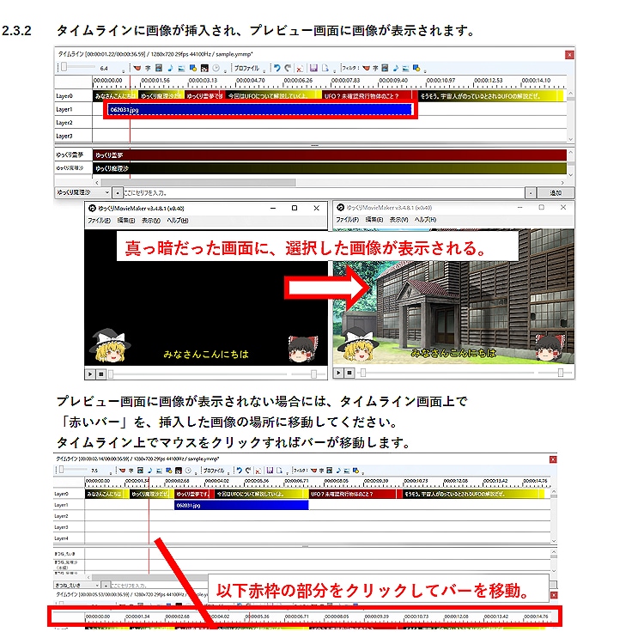Open 編集 menu in the right preview window
644x644 pixels.
[374, 220]
